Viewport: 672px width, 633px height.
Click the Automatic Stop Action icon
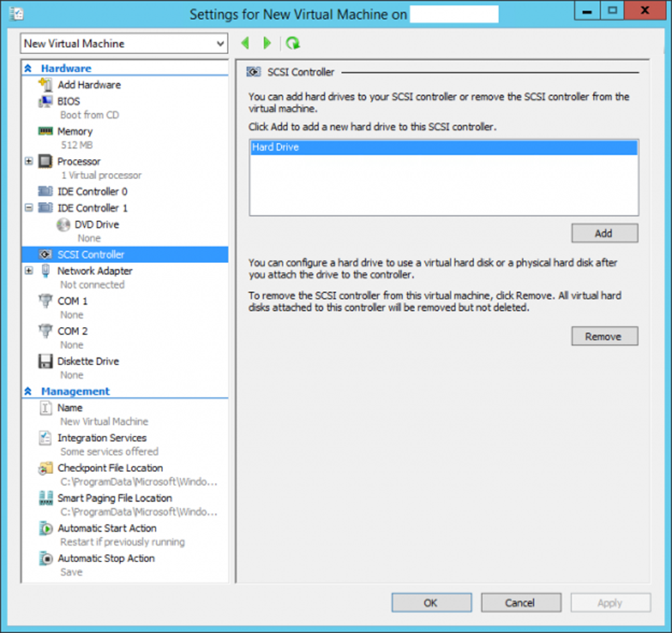click(45, 558)
